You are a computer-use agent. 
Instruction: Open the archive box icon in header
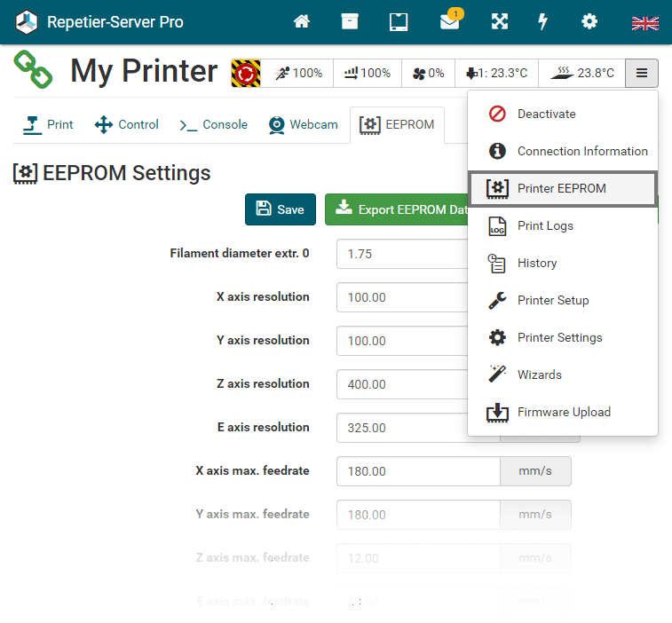[350, 22]
